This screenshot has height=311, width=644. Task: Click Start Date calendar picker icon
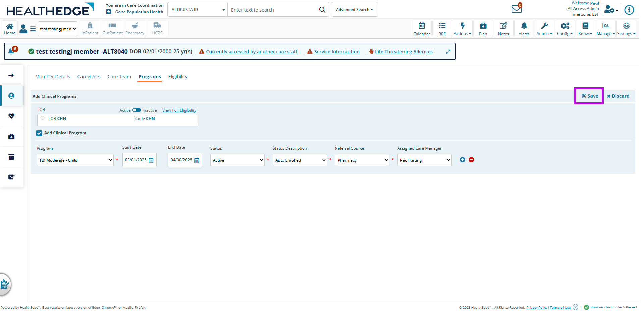tap(151, 160)
